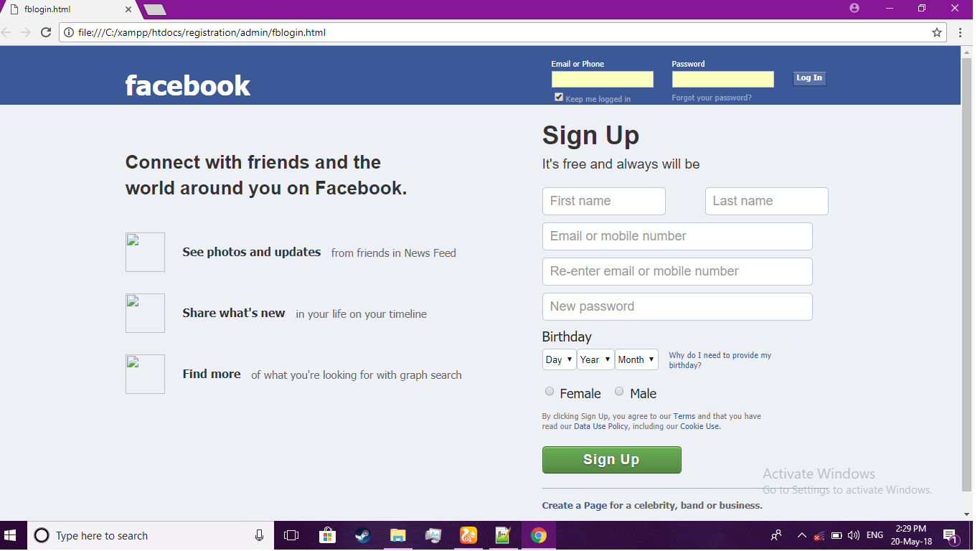
Task: Click the scrollbar down arrow
Action: point(966,514)
